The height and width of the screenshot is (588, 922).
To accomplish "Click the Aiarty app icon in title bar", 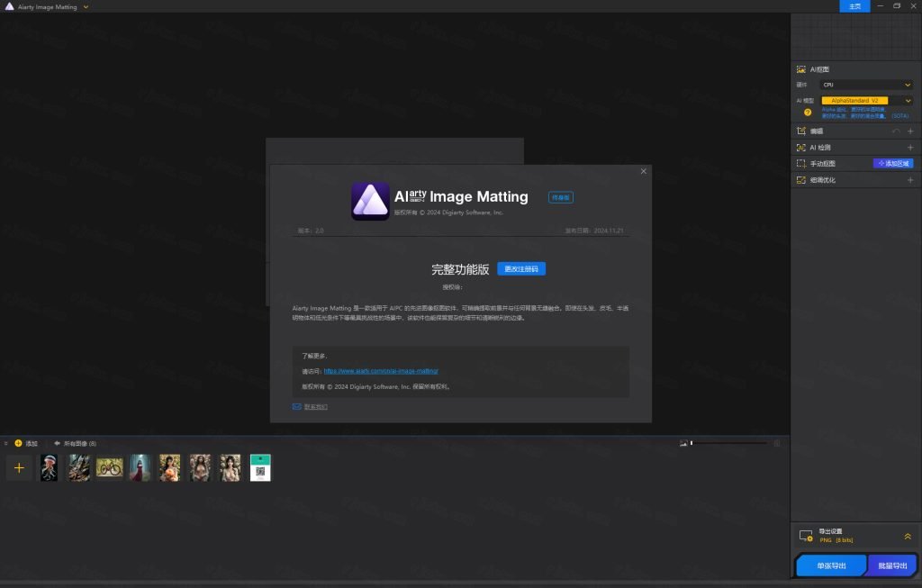I will point(9,6).
